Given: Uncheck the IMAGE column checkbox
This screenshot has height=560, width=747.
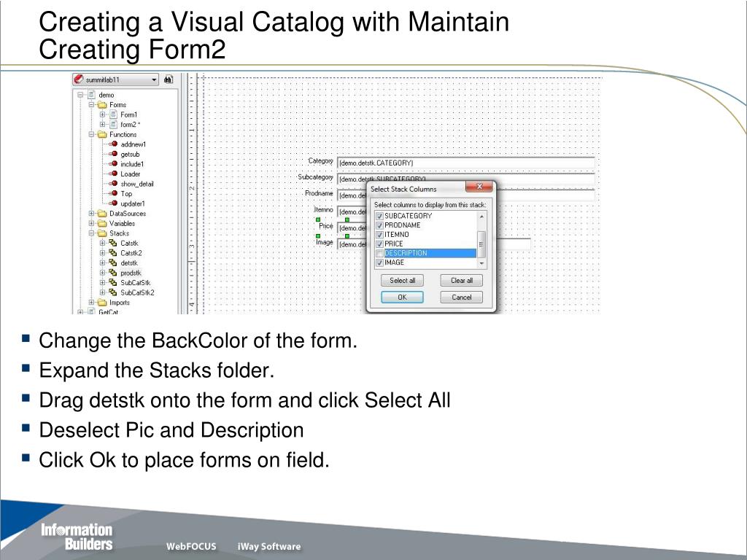Looking at the screenshot, I should click(379, 262).
